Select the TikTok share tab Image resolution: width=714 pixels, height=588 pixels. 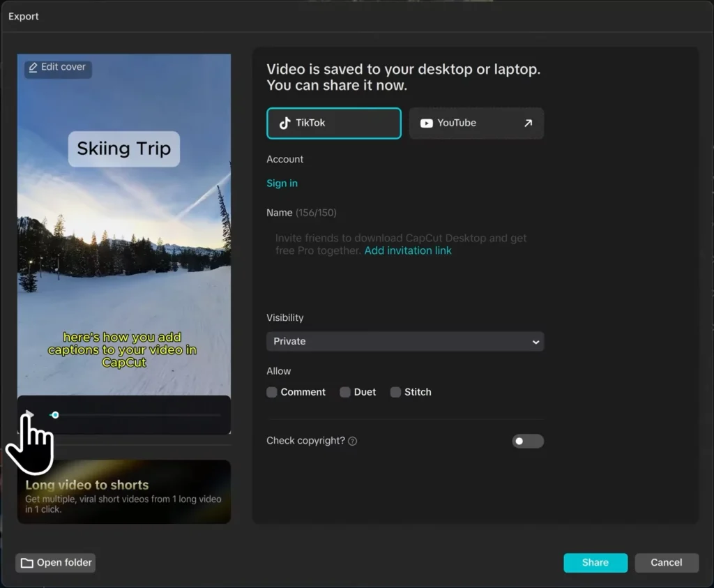[x=334, y=123]
